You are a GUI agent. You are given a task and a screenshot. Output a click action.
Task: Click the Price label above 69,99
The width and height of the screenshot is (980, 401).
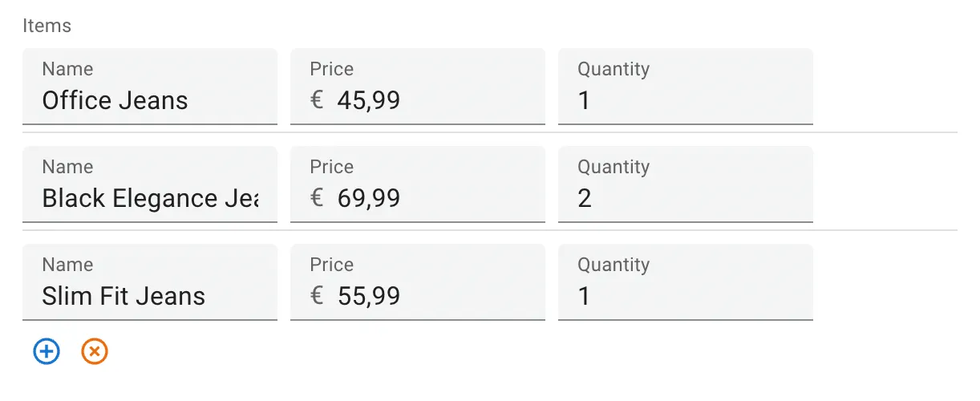(331, 167)
